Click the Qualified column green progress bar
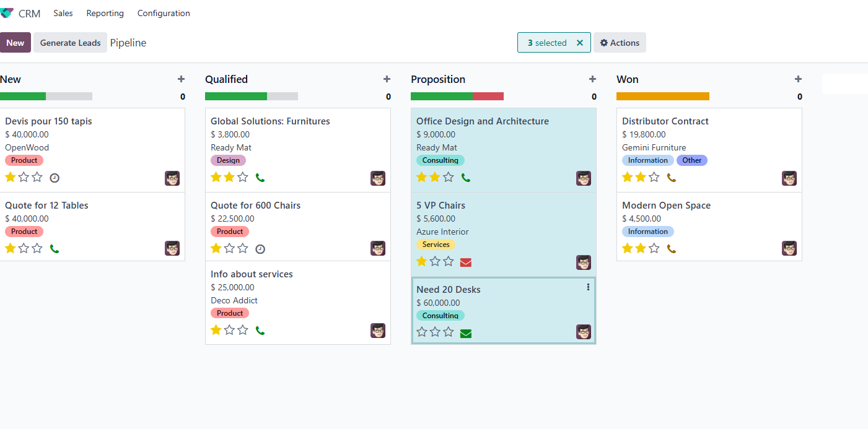868x429 pixels. (x=236, y=96)
